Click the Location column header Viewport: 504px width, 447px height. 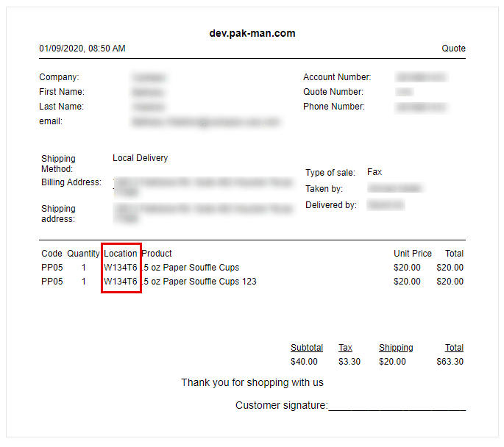[121, 254]
